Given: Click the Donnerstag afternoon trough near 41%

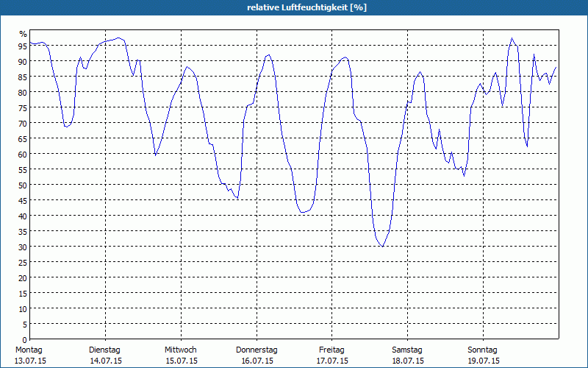Looking at the screenshot, I should tap(303, 212).
